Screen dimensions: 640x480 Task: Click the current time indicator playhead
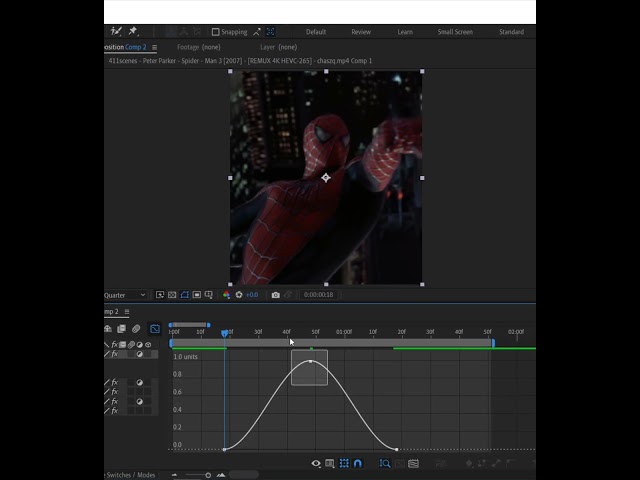(224, 333)
